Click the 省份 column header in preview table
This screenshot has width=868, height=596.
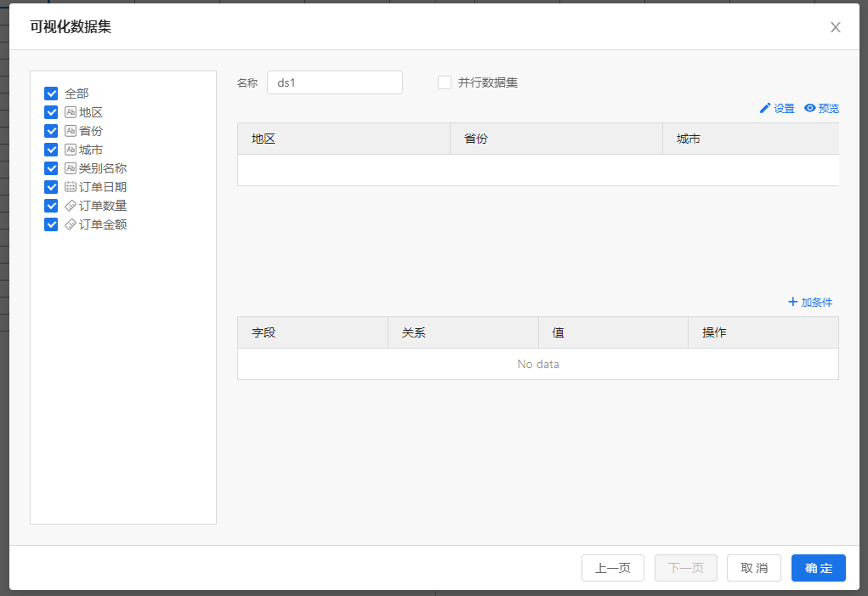click(556, 139)
